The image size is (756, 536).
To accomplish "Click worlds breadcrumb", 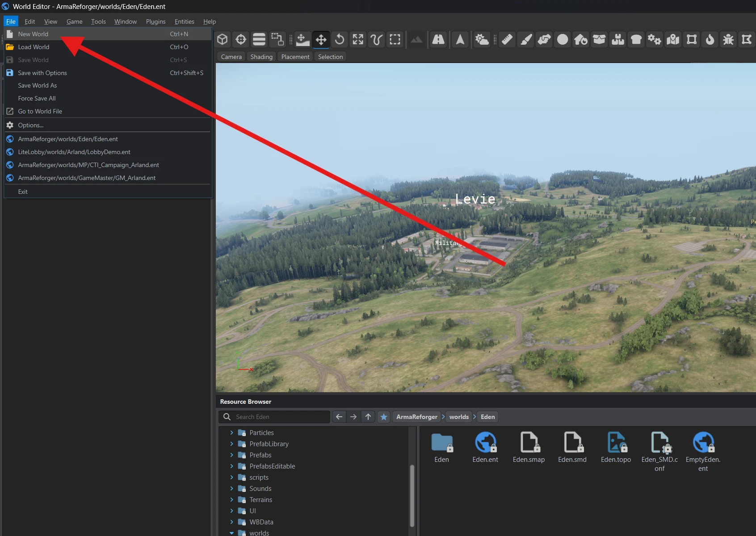I will coord(459,417).
